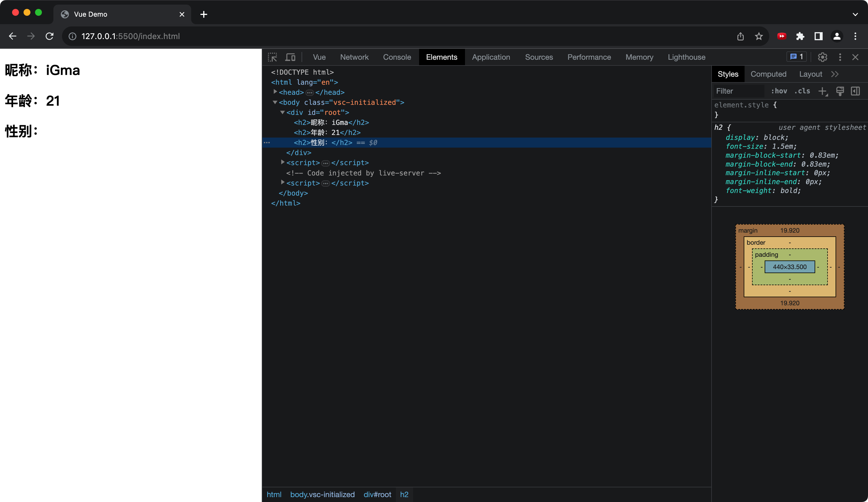The image size is (868, 502).
Task: Click the share page icon
Action: pyautogui.click(x=740, y=36)
